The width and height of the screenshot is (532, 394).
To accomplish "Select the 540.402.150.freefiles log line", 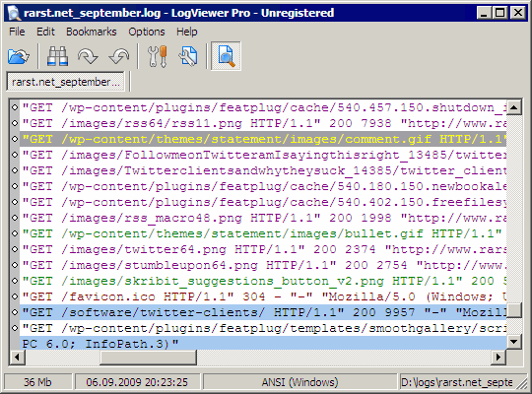I will click(263, 202).
